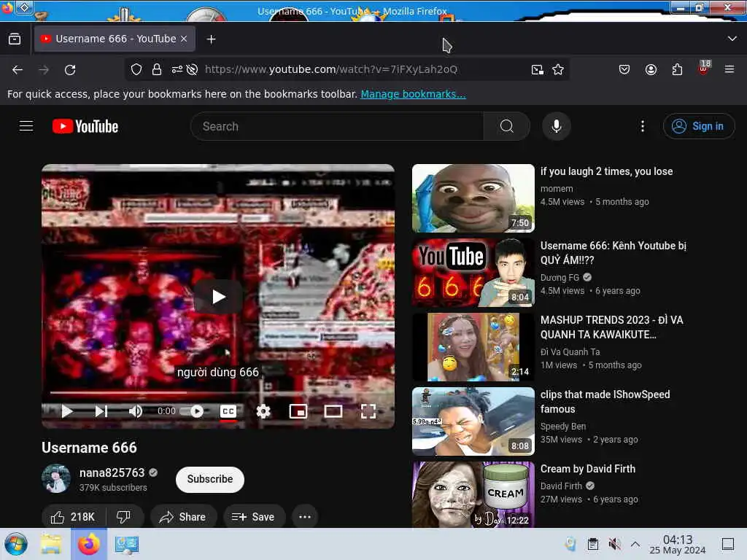Toggle the autoplay switch
This screenshot has width=747, height=560.
click(193, 411)
